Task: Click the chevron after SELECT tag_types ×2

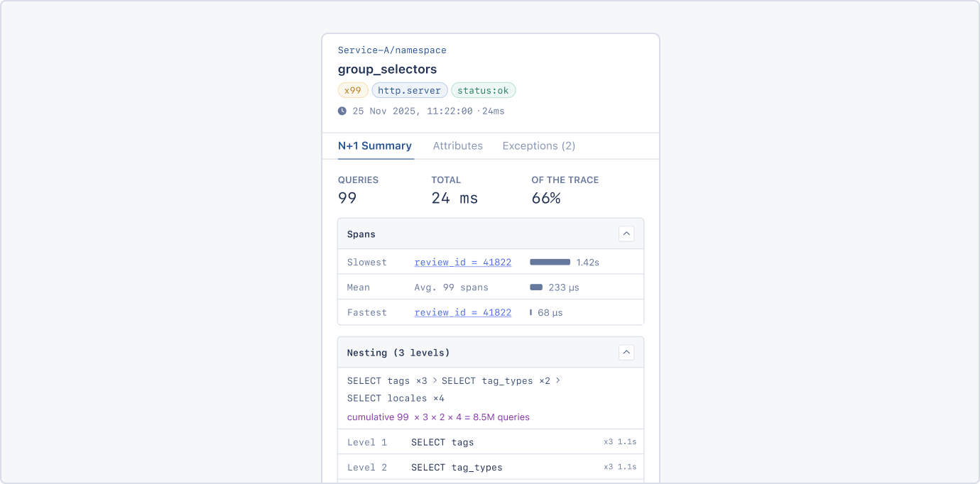Action: coord(557,380)
